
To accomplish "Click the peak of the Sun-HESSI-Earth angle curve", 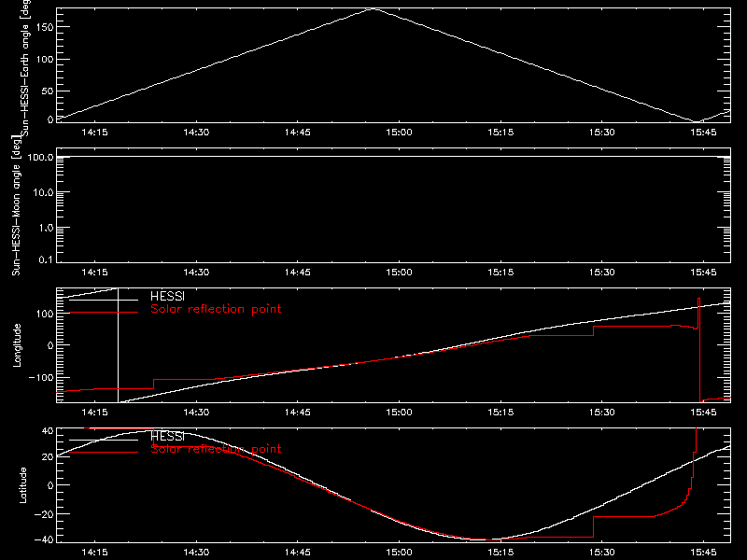I will [374, 9].
